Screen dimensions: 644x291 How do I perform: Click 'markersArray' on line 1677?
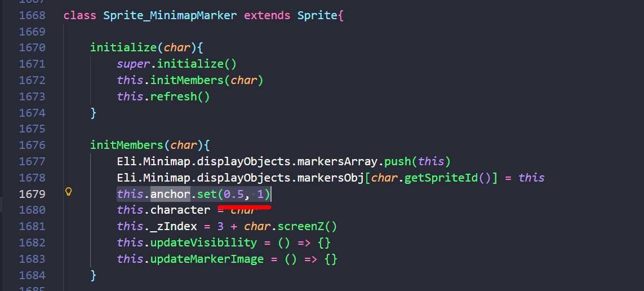337,161
